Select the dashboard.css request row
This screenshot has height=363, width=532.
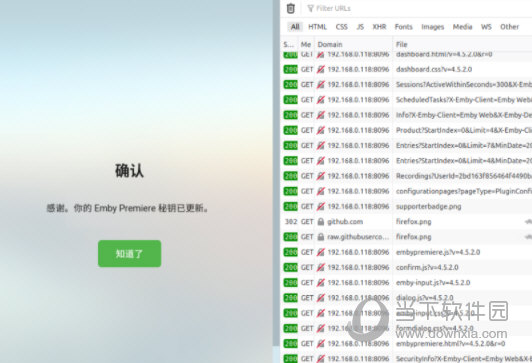pos(406,69)
